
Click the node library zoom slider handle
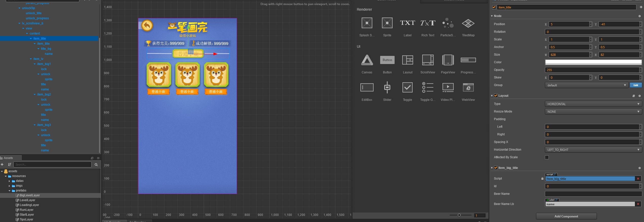[x=459, y=215]
